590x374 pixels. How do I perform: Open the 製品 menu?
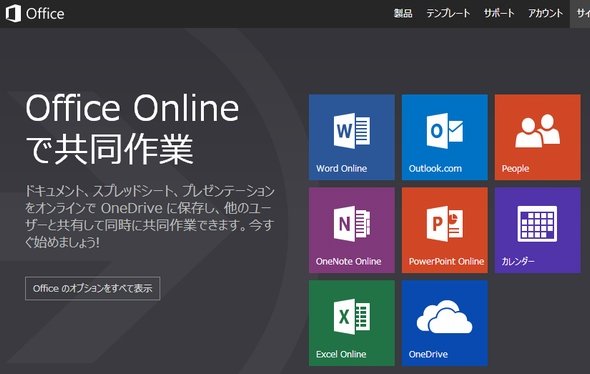(x=403, y=14)
